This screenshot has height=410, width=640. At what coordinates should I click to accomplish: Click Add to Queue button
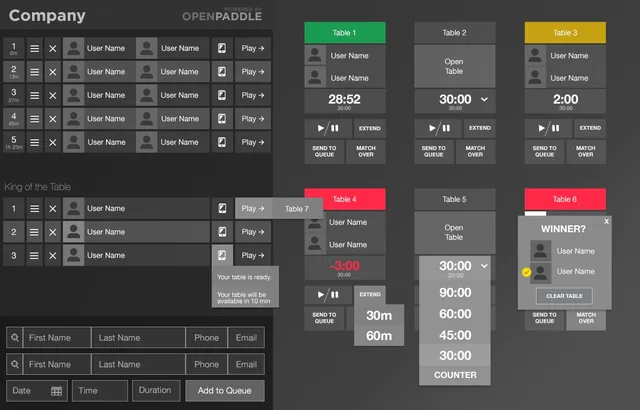coord(225,391)
